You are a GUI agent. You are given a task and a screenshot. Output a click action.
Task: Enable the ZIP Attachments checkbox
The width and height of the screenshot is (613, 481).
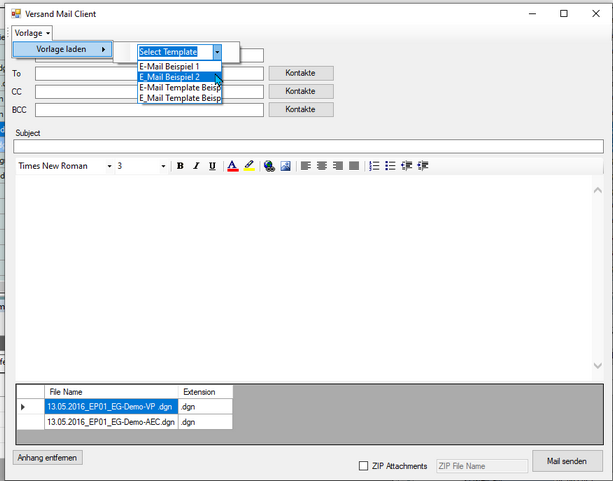tap(364, 466)
